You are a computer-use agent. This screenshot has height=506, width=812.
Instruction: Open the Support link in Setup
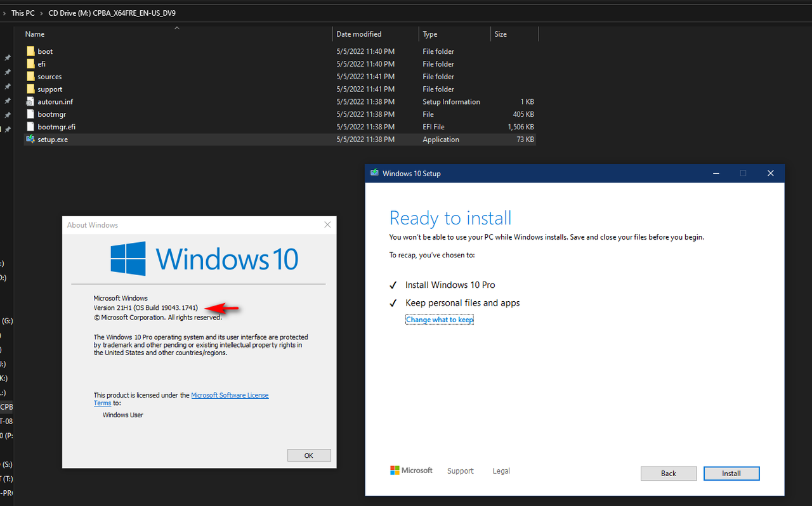point(461,471)
